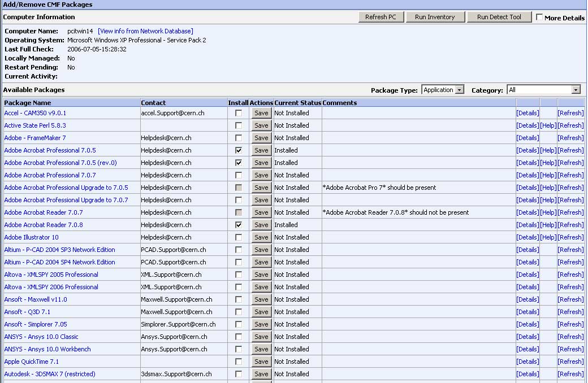Open Adobe - FrameMaker 7 package link
Image resolution: width=588 pixels, height=383 pixels.
pos(35,137)
